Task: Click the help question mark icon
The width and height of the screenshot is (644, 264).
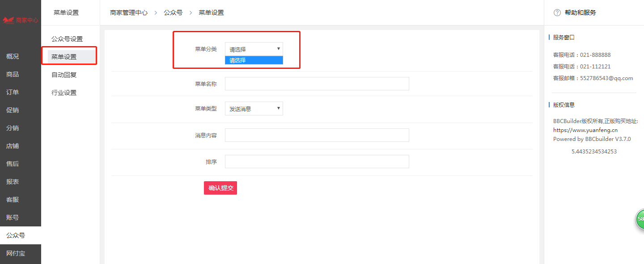Action: pyautogui.click(x=557, y=13)
